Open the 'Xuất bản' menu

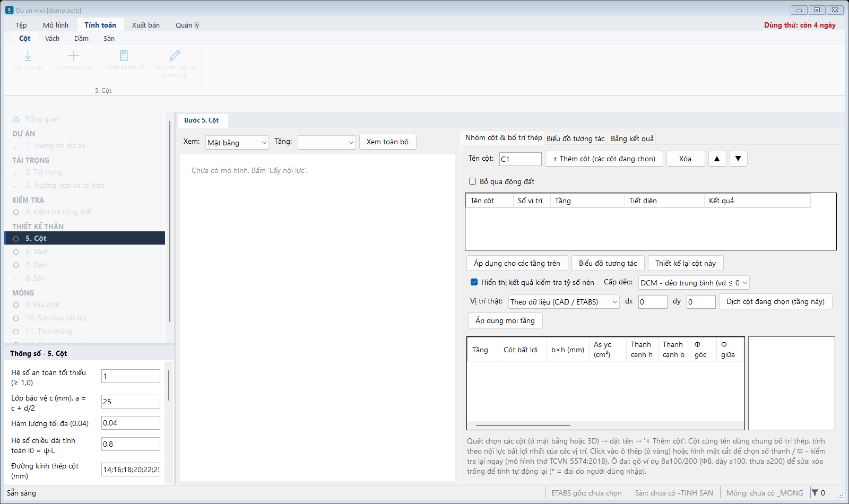[146, 25]
